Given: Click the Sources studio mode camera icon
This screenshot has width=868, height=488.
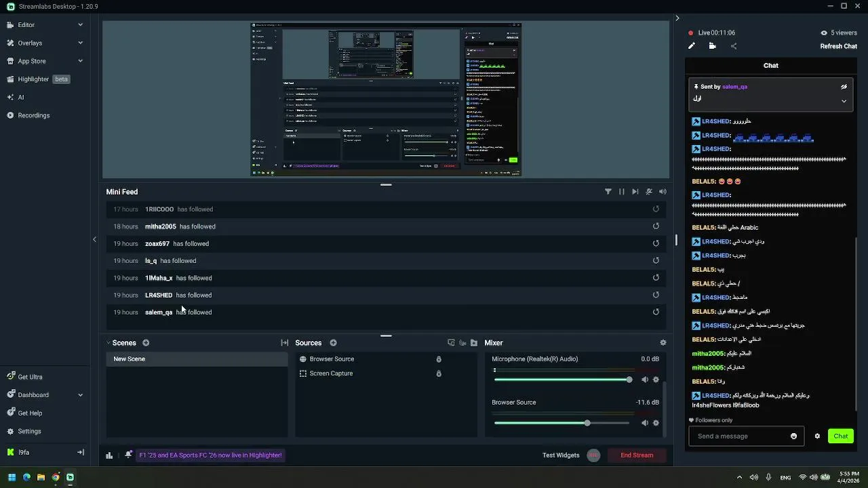Looking at the screenshot, I should 462,343.
